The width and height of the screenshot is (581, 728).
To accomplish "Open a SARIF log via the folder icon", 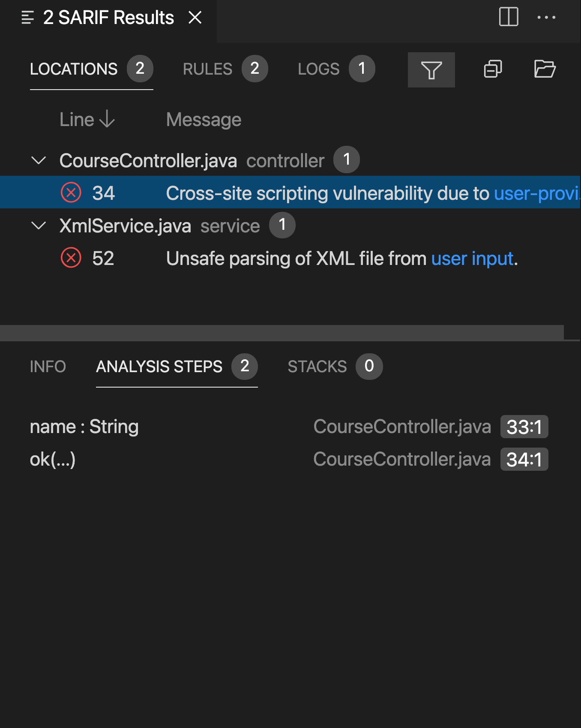I will (545, 69).
